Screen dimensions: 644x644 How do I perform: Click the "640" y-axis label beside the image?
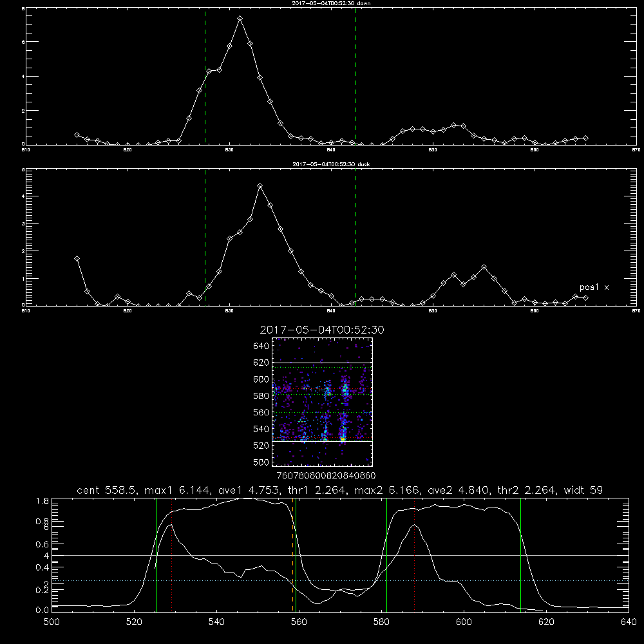pos(261,346)
